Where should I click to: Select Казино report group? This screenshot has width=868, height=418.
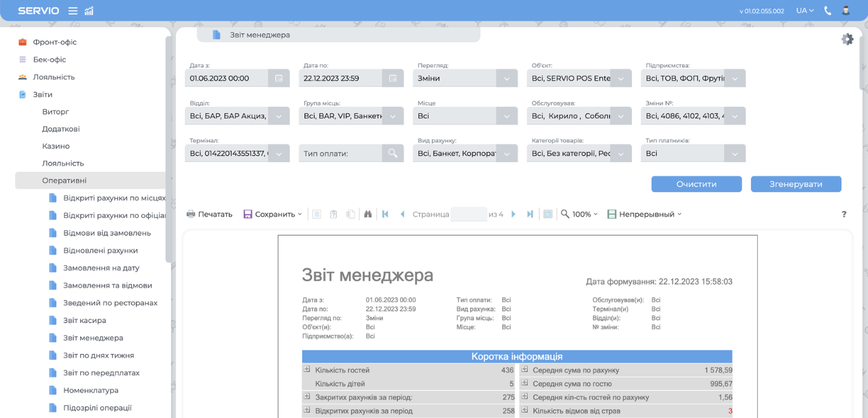(x=56, y=146)
